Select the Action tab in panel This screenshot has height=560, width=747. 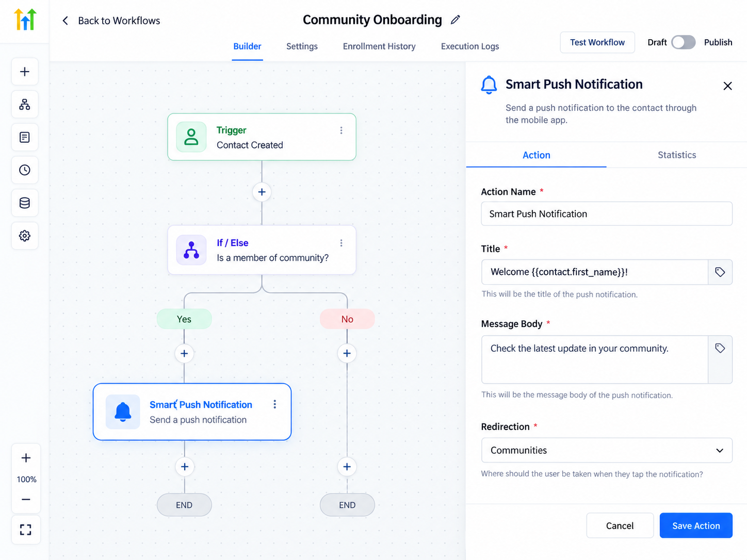click(x=537, y=155)
